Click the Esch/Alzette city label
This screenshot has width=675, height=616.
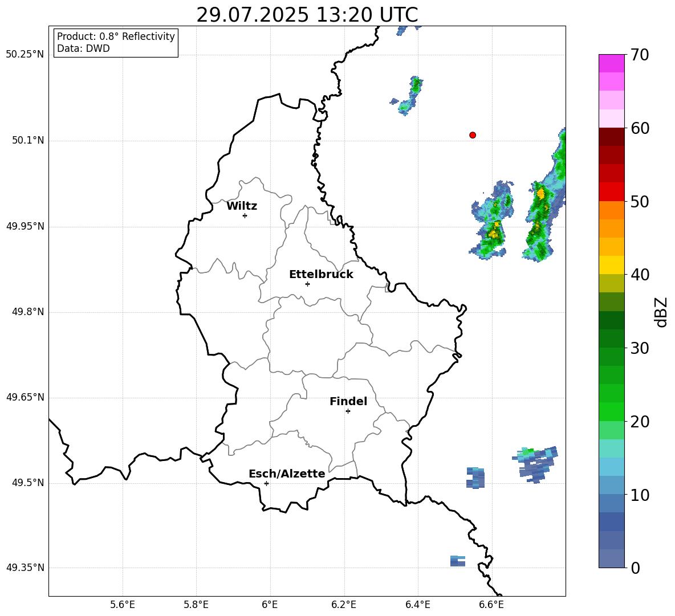point(287,474)
